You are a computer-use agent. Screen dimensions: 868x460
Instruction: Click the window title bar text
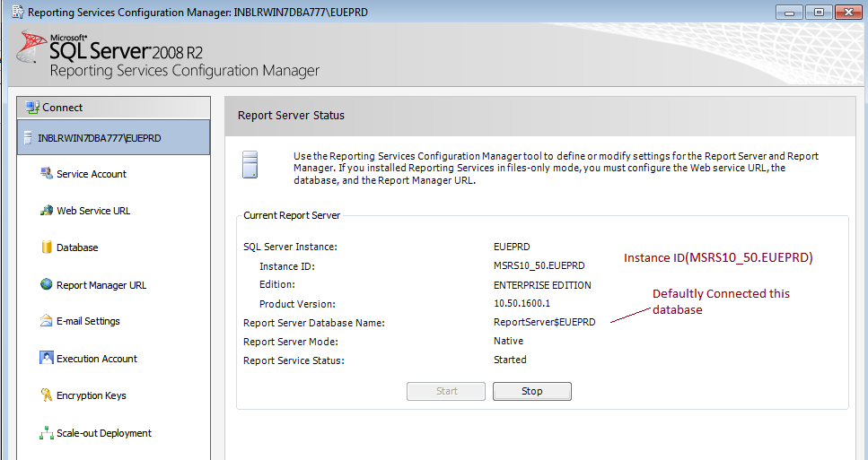pos(197,13)
